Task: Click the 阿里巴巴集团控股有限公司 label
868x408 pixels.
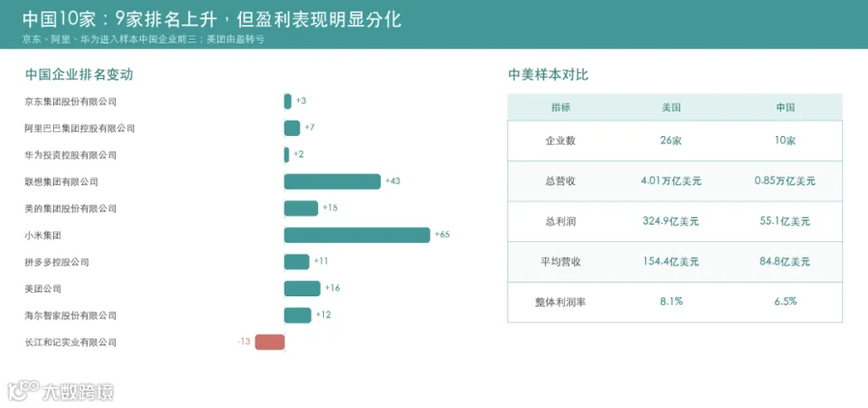Action: (x=80, y=128)
